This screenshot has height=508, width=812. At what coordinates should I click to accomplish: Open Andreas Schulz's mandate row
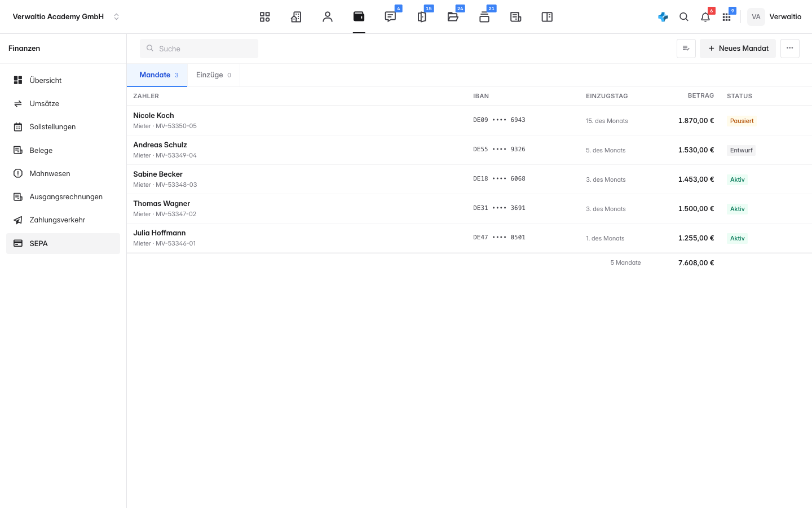469,150
